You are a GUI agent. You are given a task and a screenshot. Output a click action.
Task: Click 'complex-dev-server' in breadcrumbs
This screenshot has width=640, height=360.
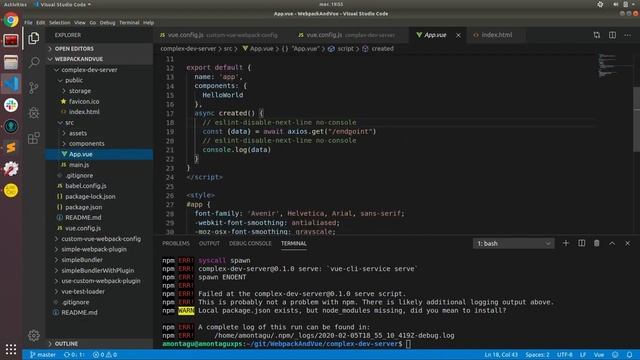188,49
